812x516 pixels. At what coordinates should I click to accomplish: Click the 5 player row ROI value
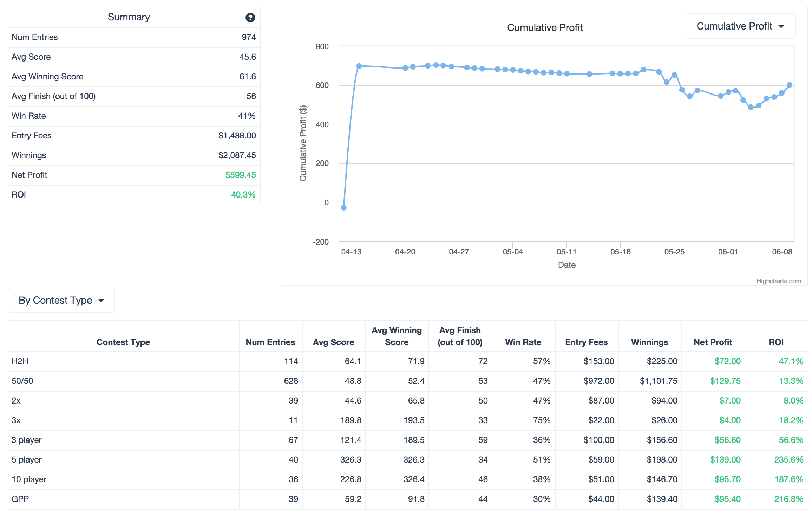(788, 460)
